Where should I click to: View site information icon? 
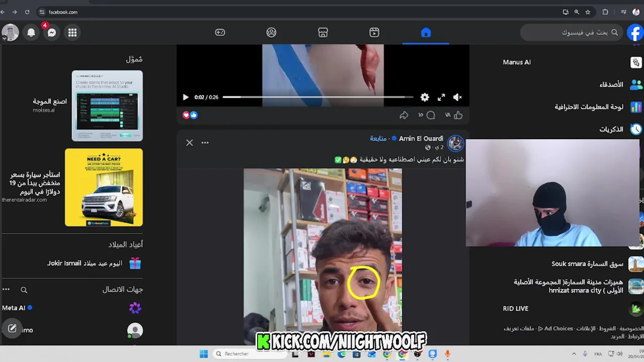point(42,12)
